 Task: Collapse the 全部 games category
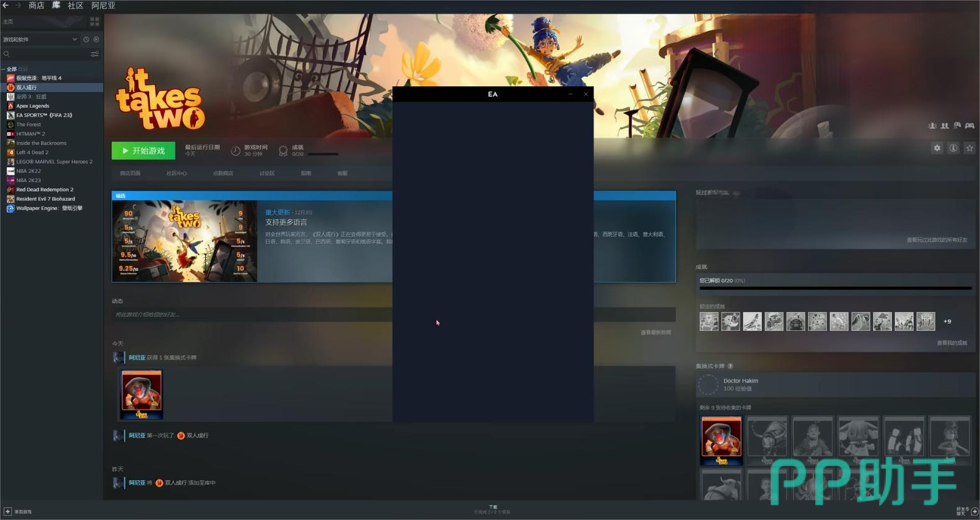click(3, 69)
